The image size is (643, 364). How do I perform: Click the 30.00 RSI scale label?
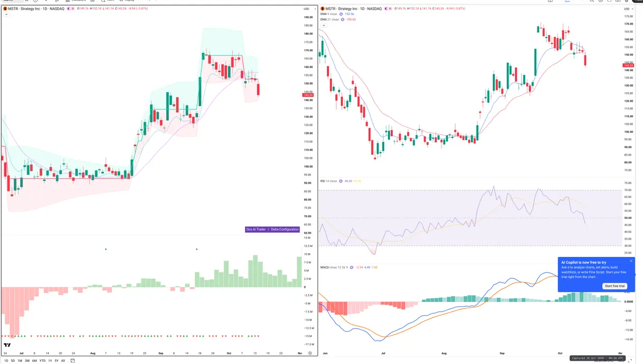point(628,246)
